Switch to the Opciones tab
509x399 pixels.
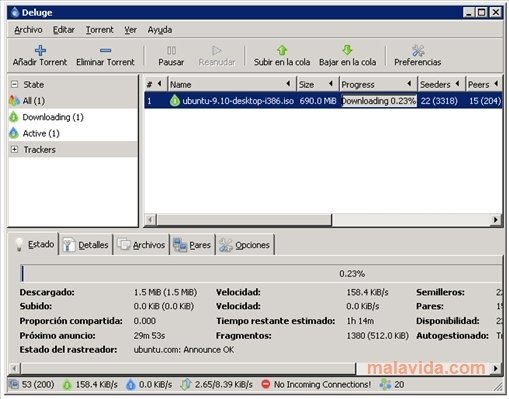[x=245, y=245]
